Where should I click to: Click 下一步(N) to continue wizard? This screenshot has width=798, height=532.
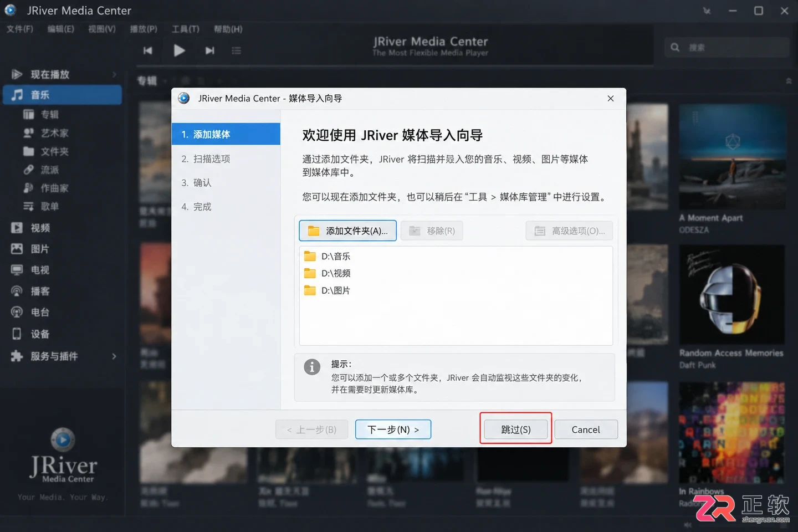pos(393,429)
